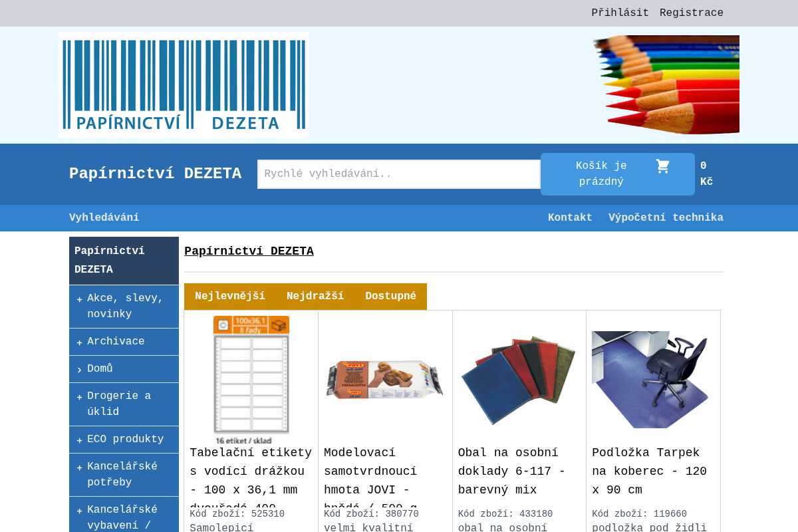Image resolution: width=798 pixels, height=532 pixels.
Task: Open Modelovací samotvrdnoucí hmota JOVI title
Action: pyautogui.click(x=385, y=477)
